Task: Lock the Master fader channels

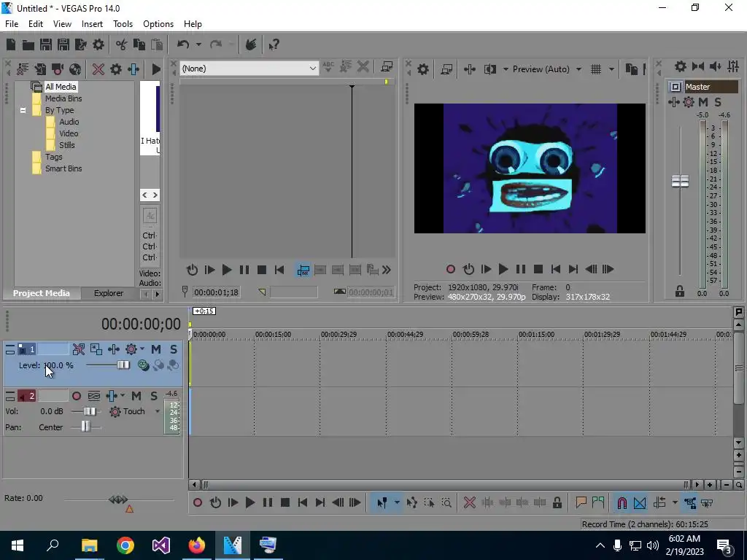Action: tap(680, 291)
